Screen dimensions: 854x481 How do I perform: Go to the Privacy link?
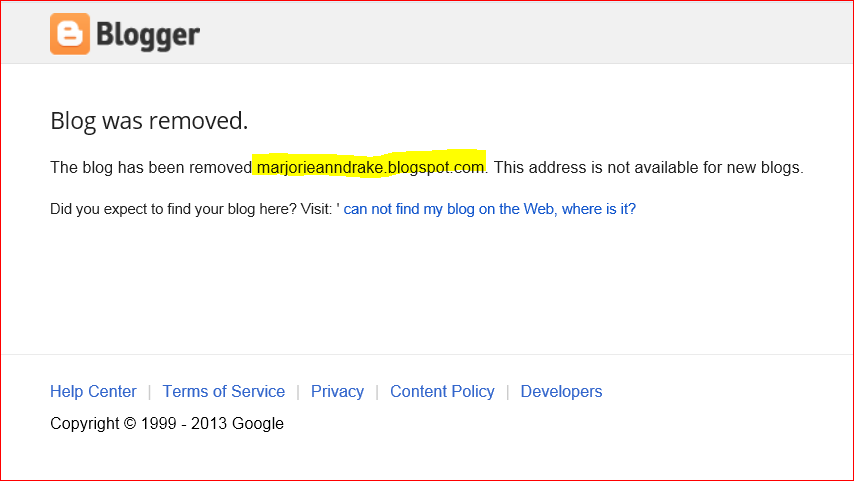pos(337,391)
